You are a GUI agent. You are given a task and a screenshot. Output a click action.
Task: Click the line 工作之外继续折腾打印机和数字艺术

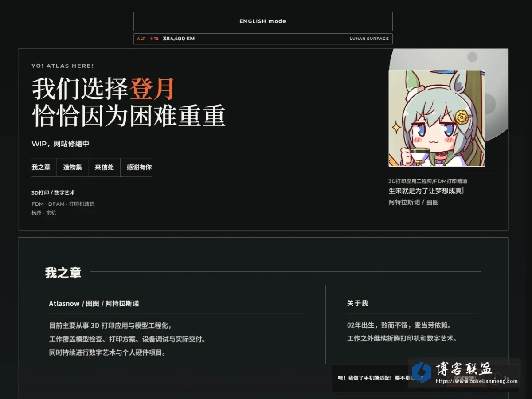pyautogui.click(x=402, y=339)
